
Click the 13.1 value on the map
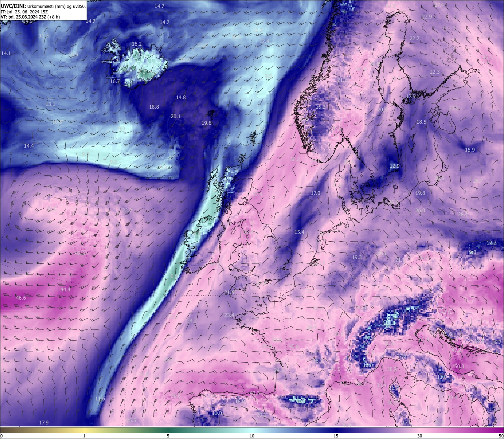click(50, 104)
